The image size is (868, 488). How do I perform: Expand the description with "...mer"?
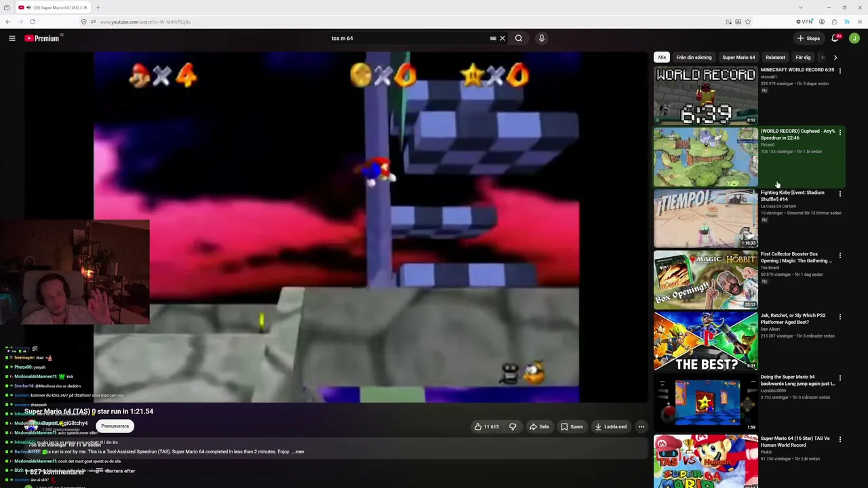pos(298,451)
